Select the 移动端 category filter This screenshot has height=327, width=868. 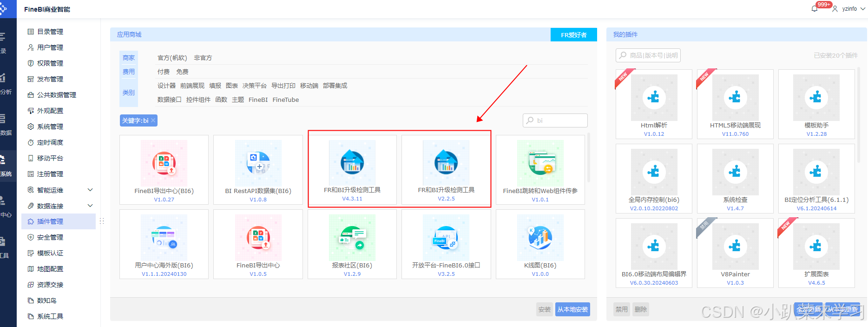tap(309, 86)
